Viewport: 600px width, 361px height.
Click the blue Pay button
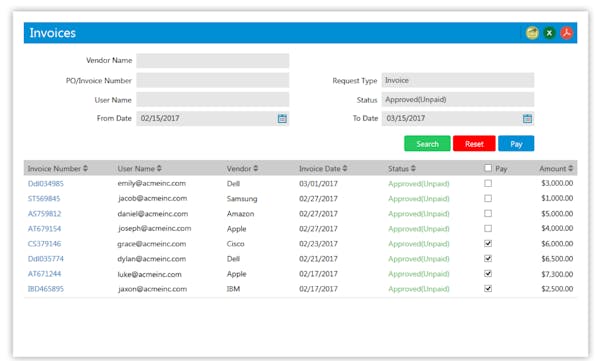pyautogui.click(x=516, y=144)
